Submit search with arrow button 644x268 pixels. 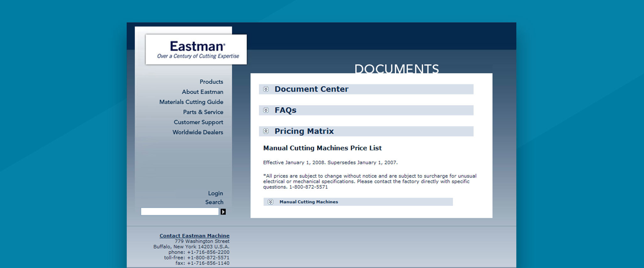223,212
